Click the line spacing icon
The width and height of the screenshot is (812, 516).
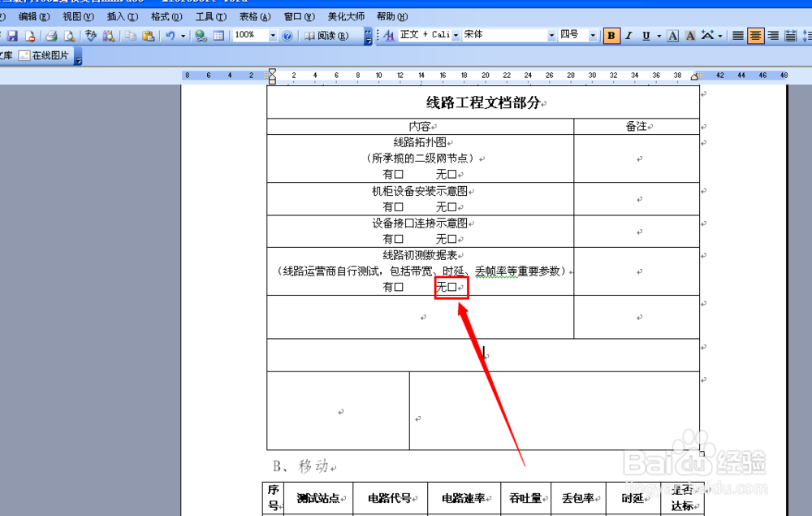point(807,36)
